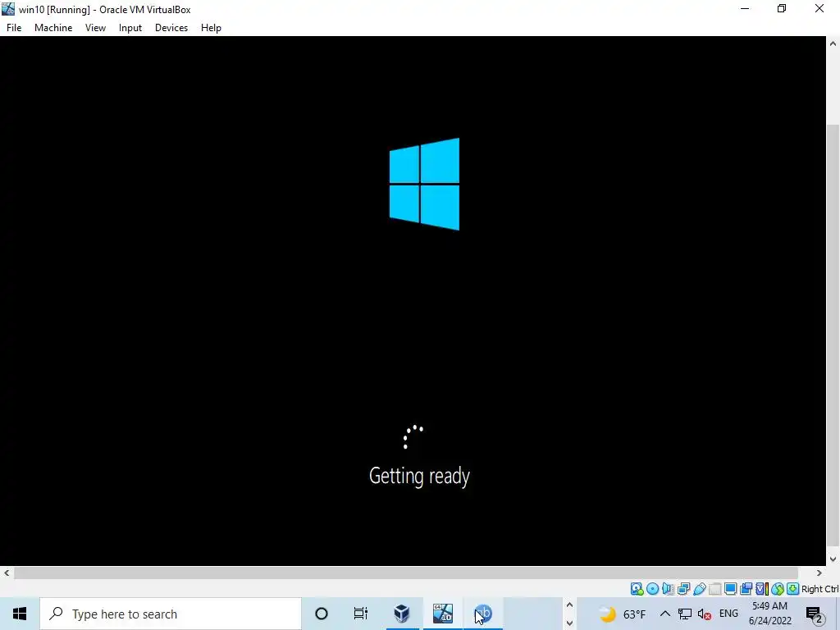840x630 pixels.
Task: Close the VirtualBox window
Action: click(x=819, y=8)
